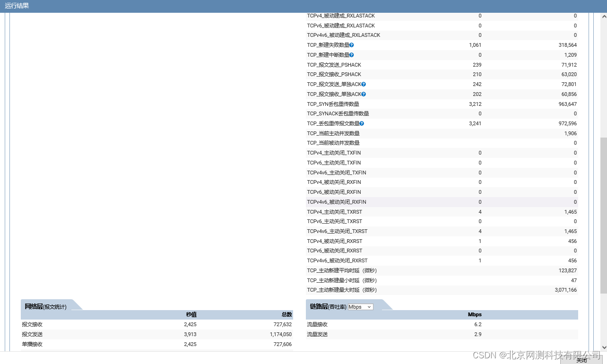Click the TCPv4v6_被动关闭_RXFIN row label
Viewport: 607px width, 364px height.
[x=337, y=202]
